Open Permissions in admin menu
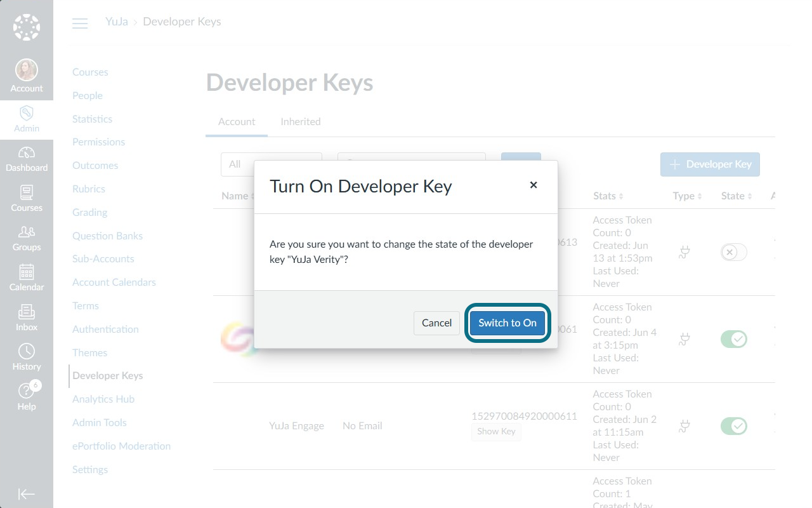This screenshot has width=812, height=508. coord(98,142)
